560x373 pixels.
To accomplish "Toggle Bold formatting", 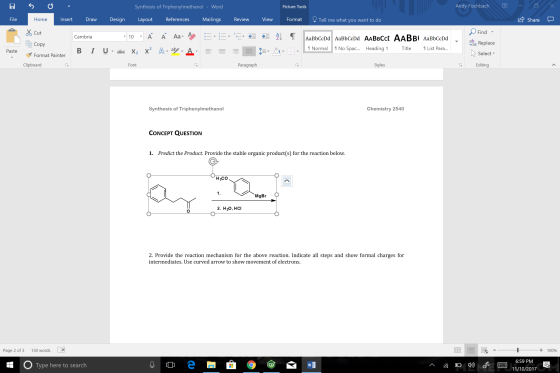I will (x=79, y=51).
